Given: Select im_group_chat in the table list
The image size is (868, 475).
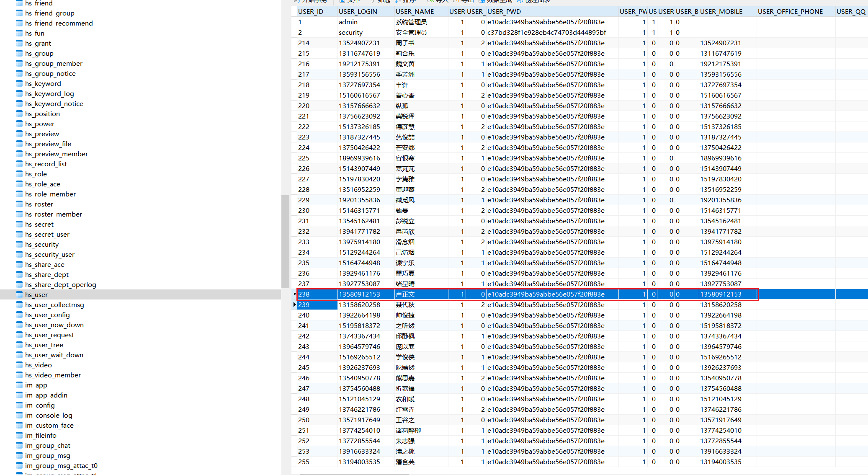Looking at the screenshot, I should (47, 445).
